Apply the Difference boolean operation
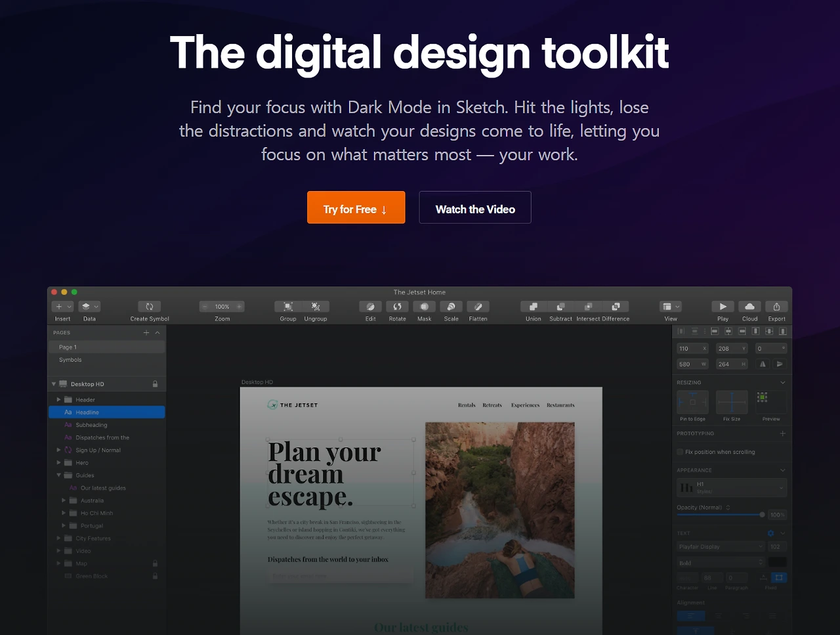 [616, 307]
